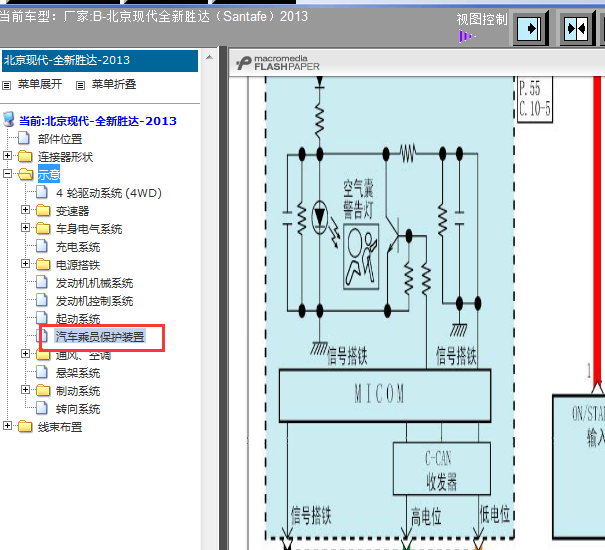
Task: Click the MICOM block in the diagram
Action: [x=385, y=395]
